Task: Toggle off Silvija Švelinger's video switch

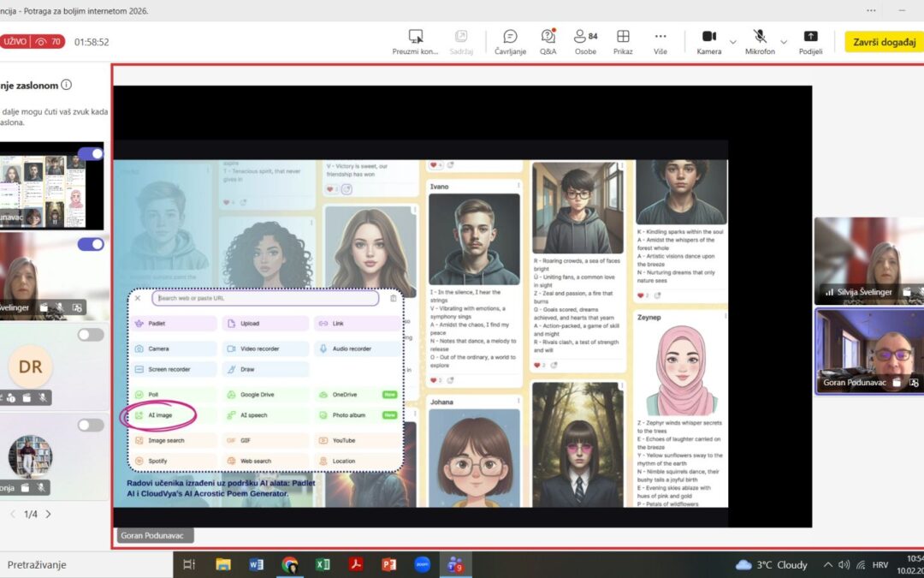Action: (91, 244)
